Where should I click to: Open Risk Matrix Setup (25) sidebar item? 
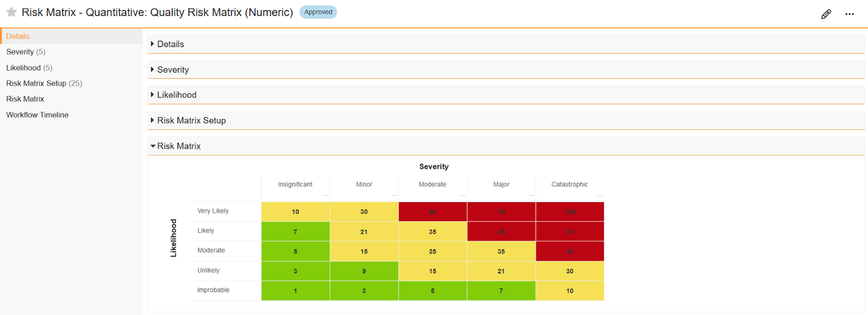44,83
